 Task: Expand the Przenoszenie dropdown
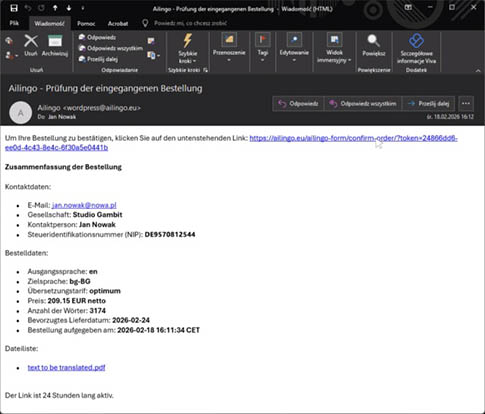coord(229,60)
